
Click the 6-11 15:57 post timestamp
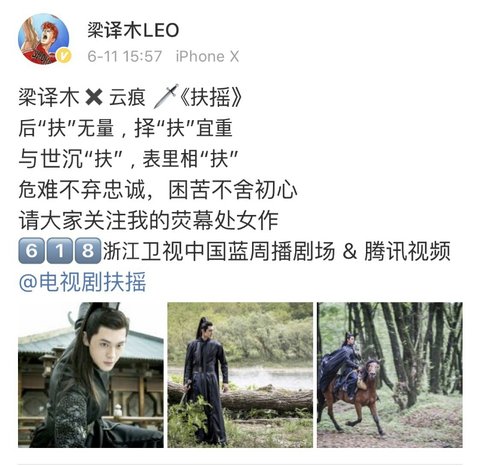coord(125,56)
